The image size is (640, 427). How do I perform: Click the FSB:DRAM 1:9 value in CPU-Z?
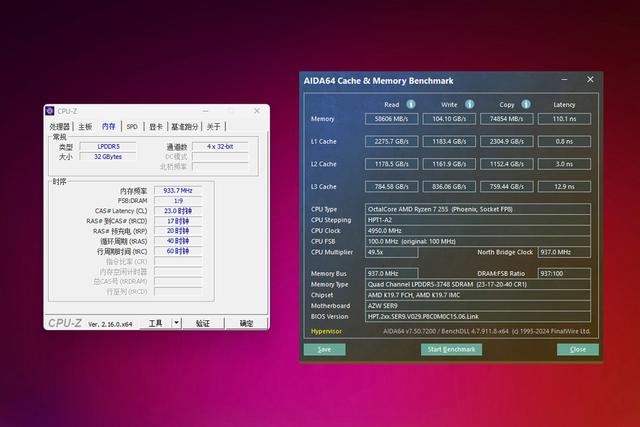[x=178, y=201]
